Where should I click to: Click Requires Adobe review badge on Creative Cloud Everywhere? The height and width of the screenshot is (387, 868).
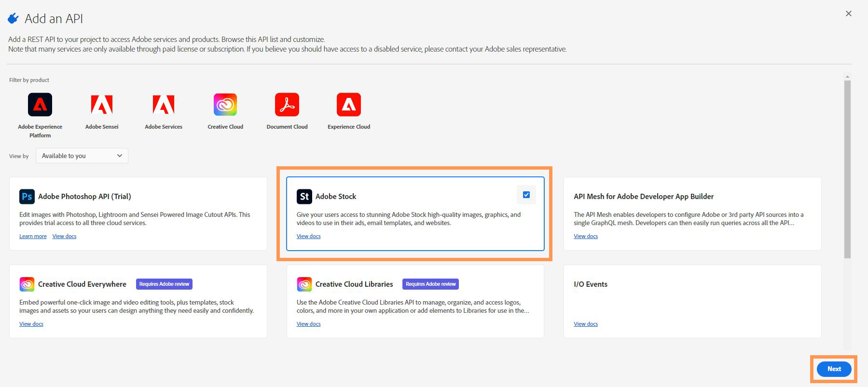164,284
